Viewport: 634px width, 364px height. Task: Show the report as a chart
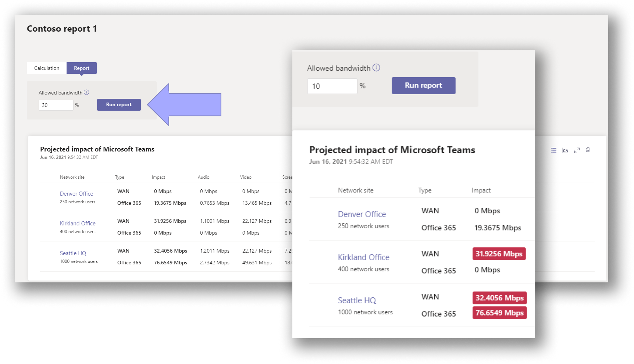click(565, 150)
